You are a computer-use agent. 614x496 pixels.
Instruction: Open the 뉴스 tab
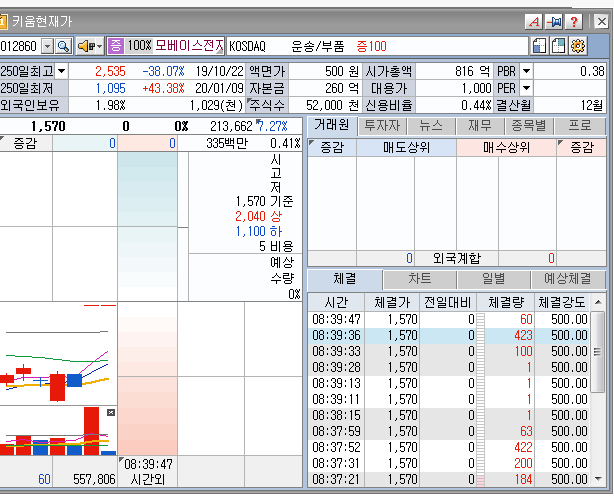(x=431, y=126)
